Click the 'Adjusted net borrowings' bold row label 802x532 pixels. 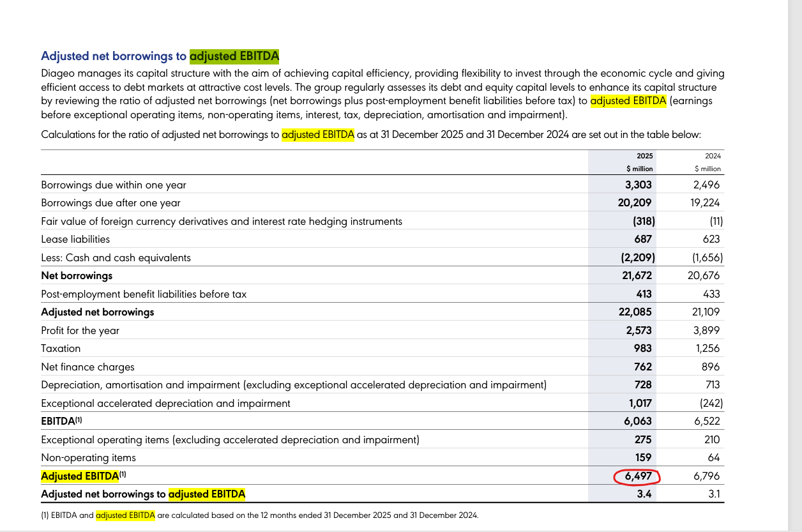(97, 312)
